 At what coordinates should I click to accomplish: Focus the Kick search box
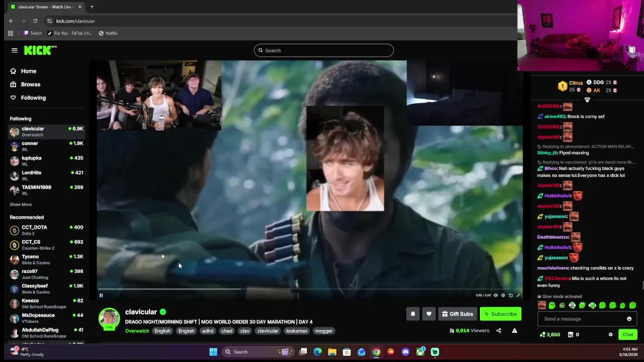point(324,50)
